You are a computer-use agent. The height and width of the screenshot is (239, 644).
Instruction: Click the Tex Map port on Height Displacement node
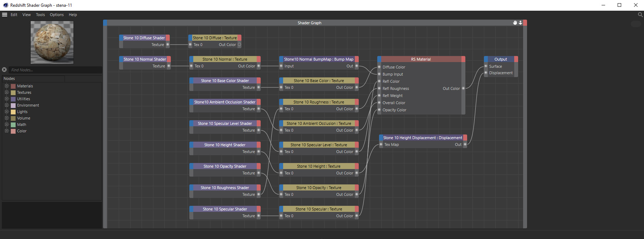click(381, 144)
